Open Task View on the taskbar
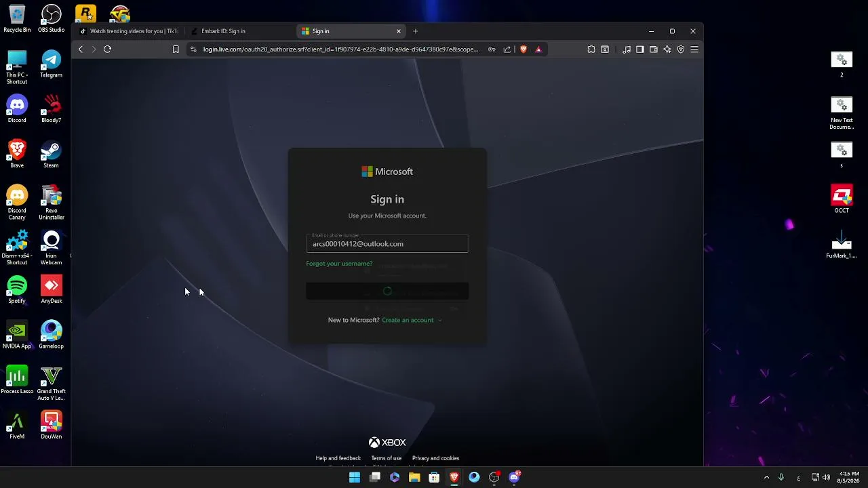This screenshot has width=868, height=488. pyautogui.click(x=375, y=477)
